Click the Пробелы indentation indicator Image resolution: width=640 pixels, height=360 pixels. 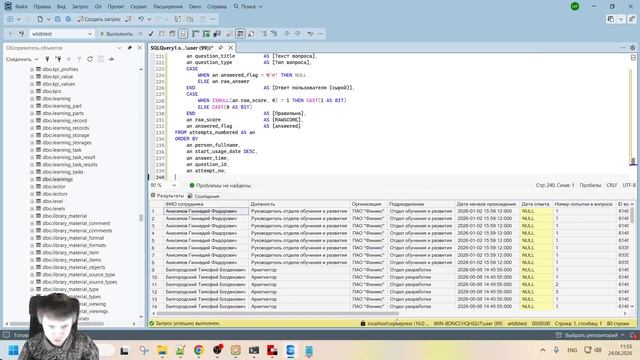pos(590,185)
